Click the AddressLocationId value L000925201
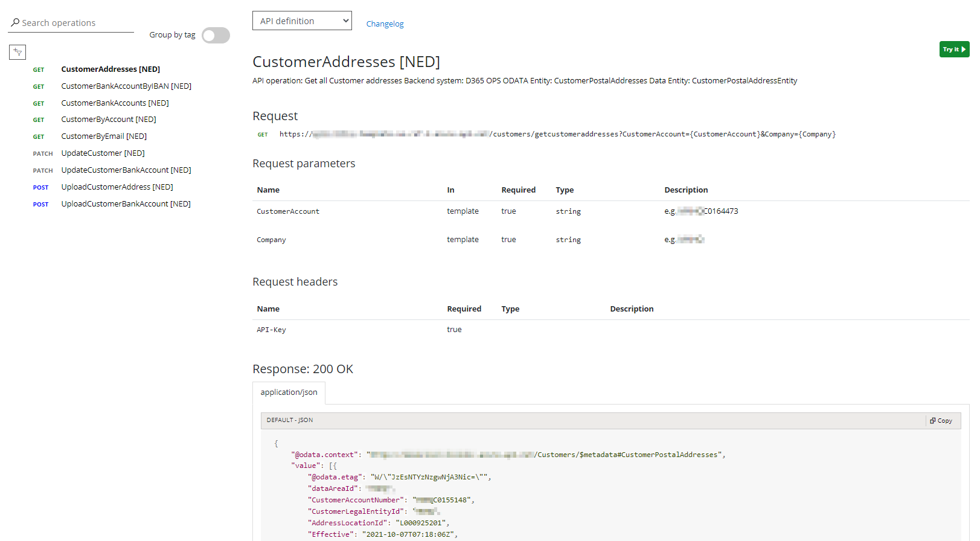This screenshot has width=980, height=541. (x=420, y=523)
